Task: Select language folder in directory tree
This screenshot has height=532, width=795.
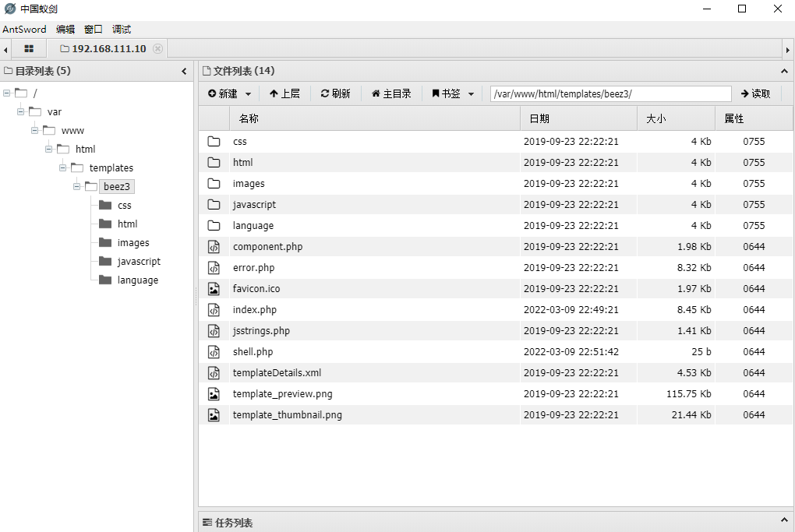Action: click(137, 280)
